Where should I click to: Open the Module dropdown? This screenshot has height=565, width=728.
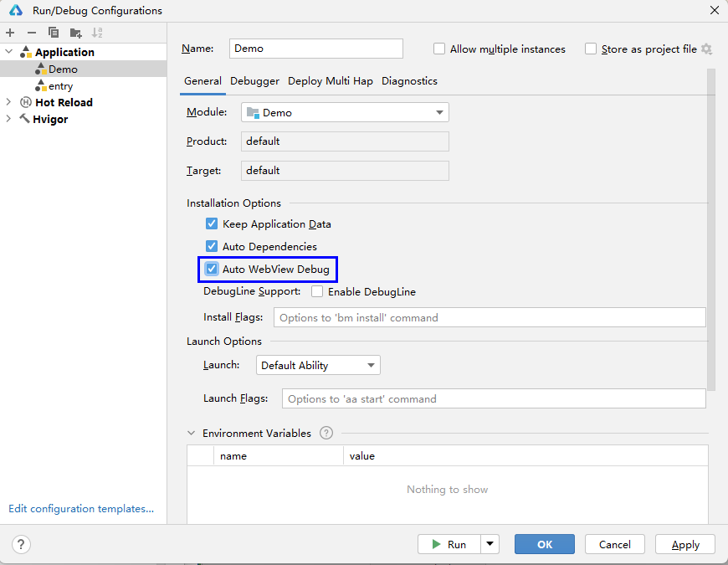pos(439,111)
